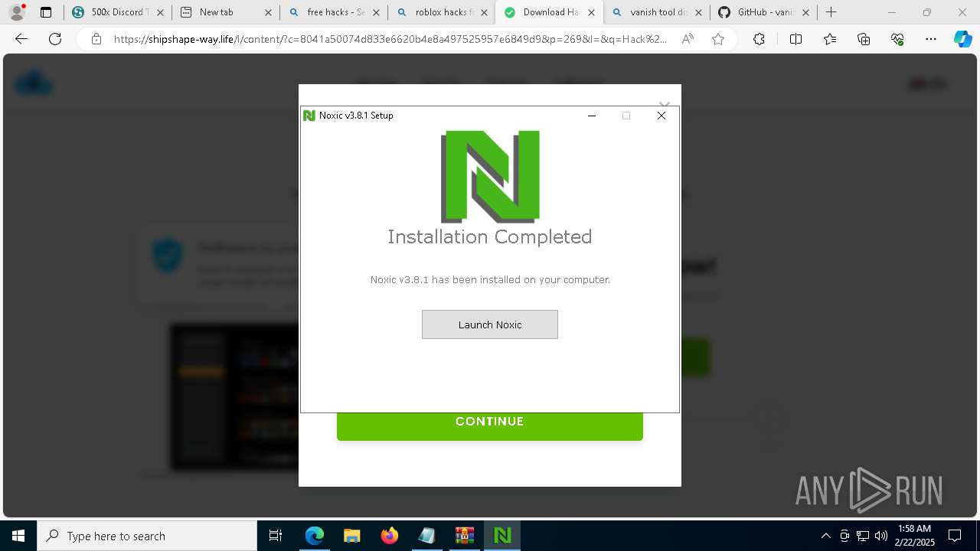Open the Favorites list
The width and height of the screenshot is (980, 551).
coord(831,39)
